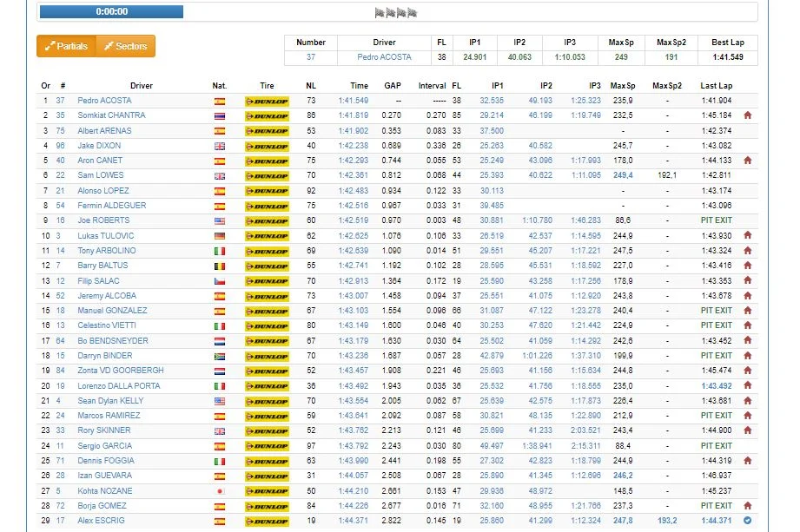Screen dimensions: 800x532
Task: Click the home icon in Lukas TULOVIC row
Action: coord(748,235)
